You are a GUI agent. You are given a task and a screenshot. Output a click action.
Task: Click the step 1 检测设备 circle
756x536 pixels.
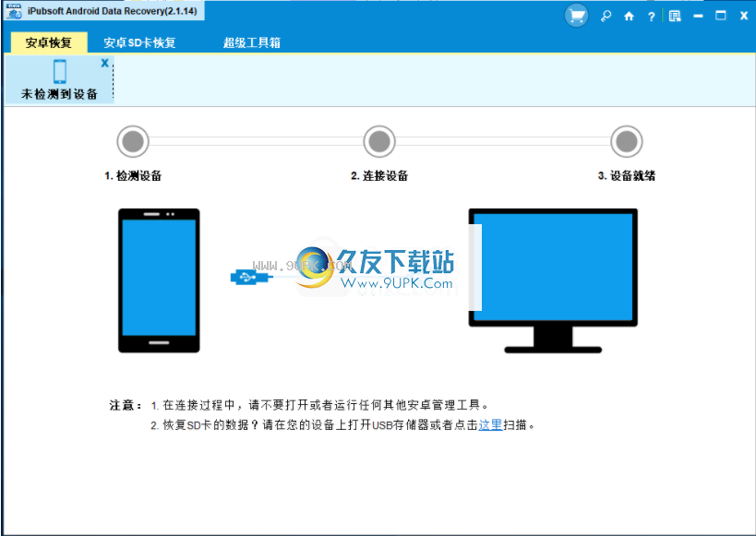[133, 142]
